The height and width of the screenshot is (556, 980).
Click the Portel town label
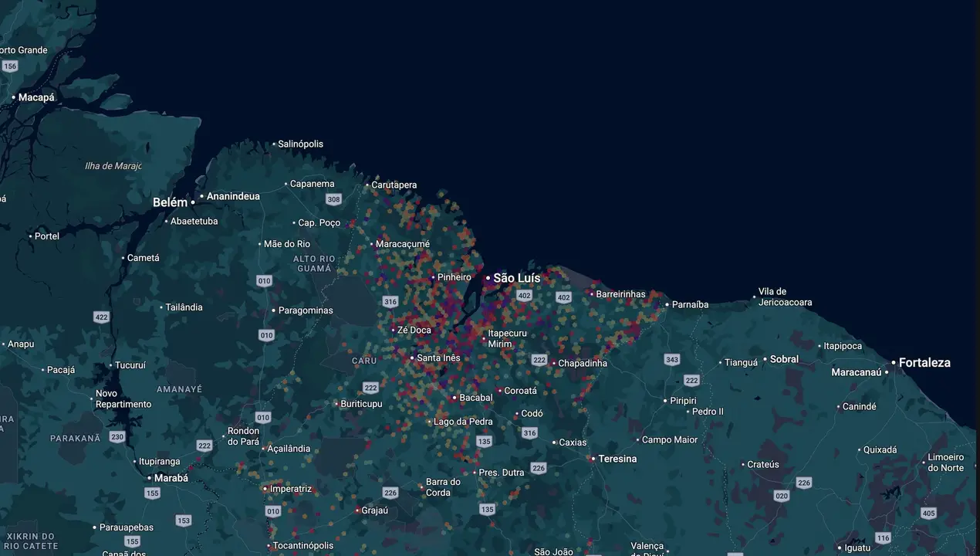46,236
